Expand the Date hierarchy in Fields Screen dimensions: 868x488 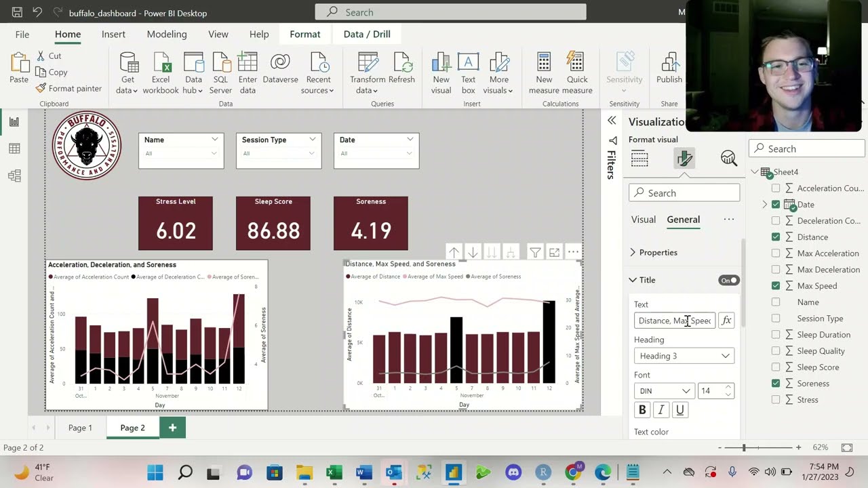765,205
